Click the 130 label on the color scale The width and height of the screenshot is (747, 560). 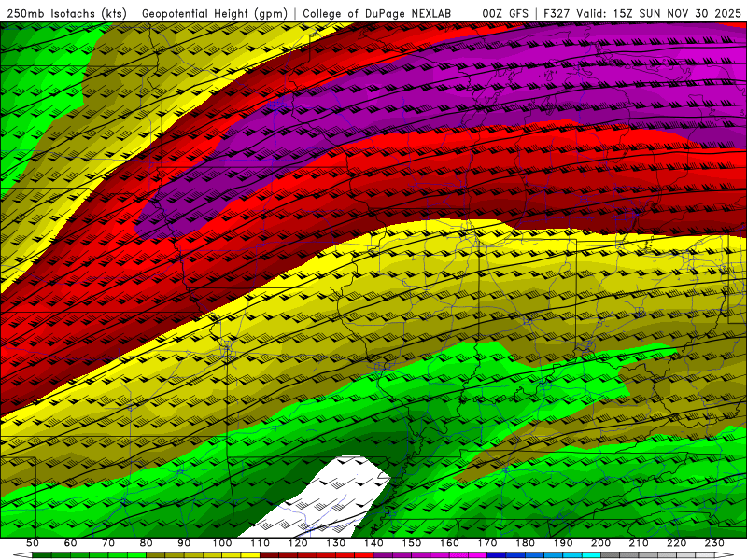(336, 543)
